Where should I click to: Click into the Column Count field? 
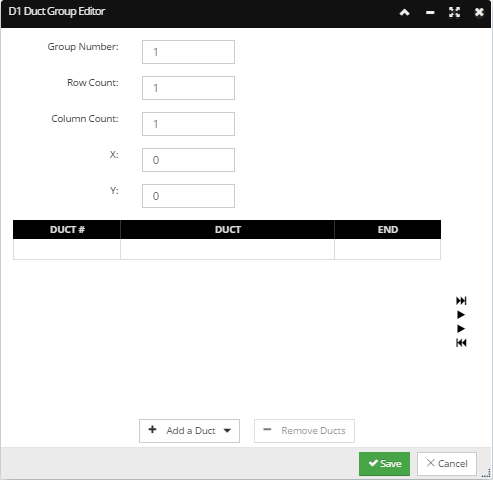[x=188, y=124]
